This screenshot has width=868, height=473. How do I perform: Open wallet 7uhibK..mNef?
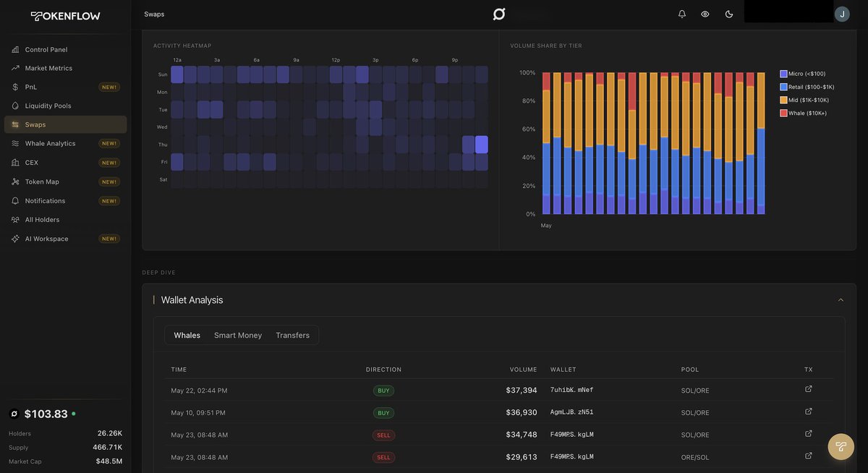tap(571, 390)
